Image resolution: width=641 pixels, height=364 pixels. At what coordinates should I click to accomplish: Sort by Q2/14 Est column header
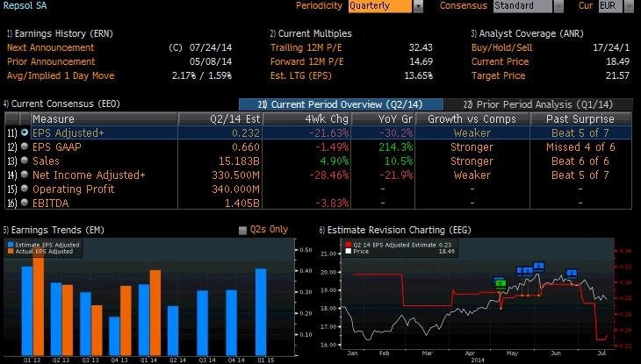click(220, 119)
